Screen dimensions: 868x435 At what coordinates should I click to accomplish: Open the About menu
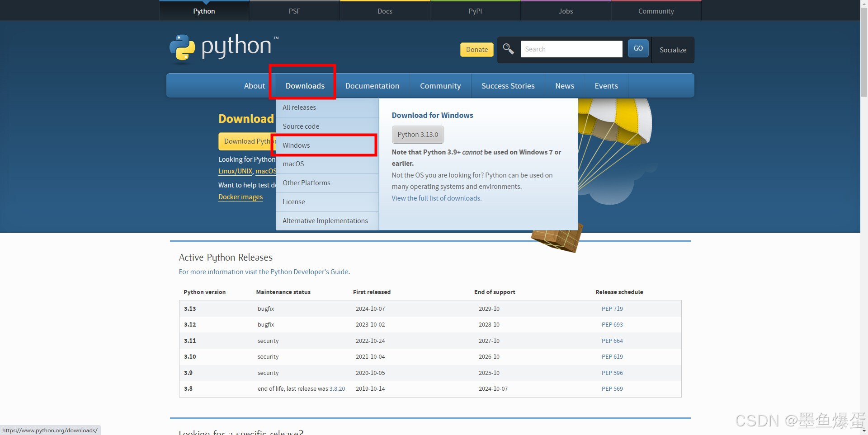click(x=255, y=86)
